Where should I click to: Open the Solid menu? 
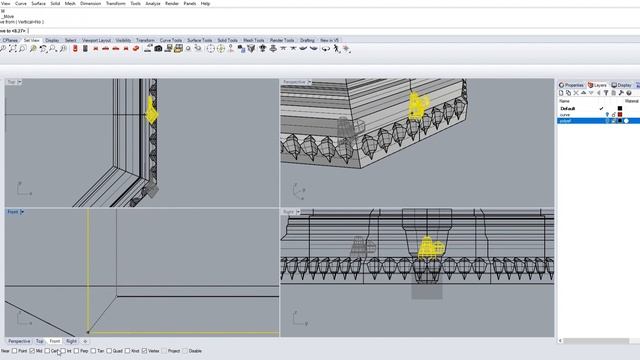point(55,3)
